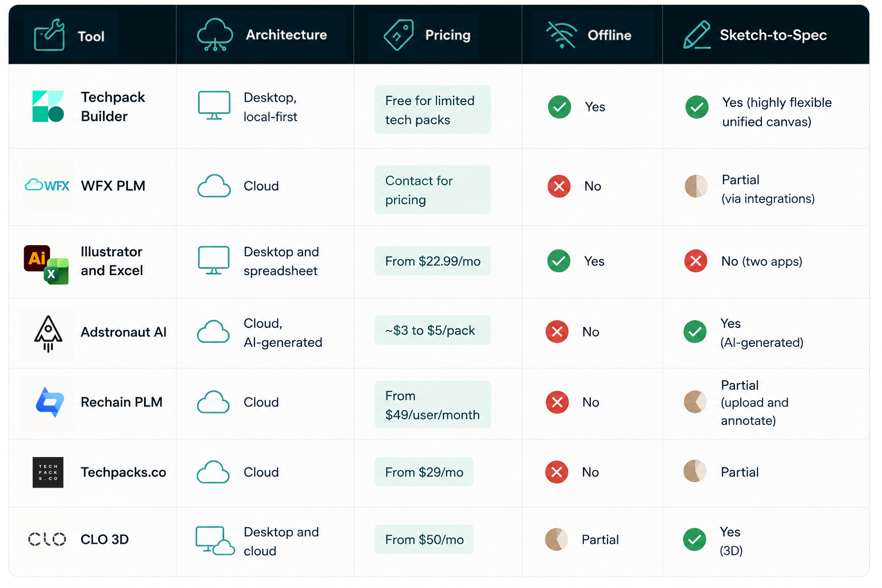Viewport: 882px width, 588px height.
Task: Click the 'From $22.99/mo' pricing badge
Action: 432,261
